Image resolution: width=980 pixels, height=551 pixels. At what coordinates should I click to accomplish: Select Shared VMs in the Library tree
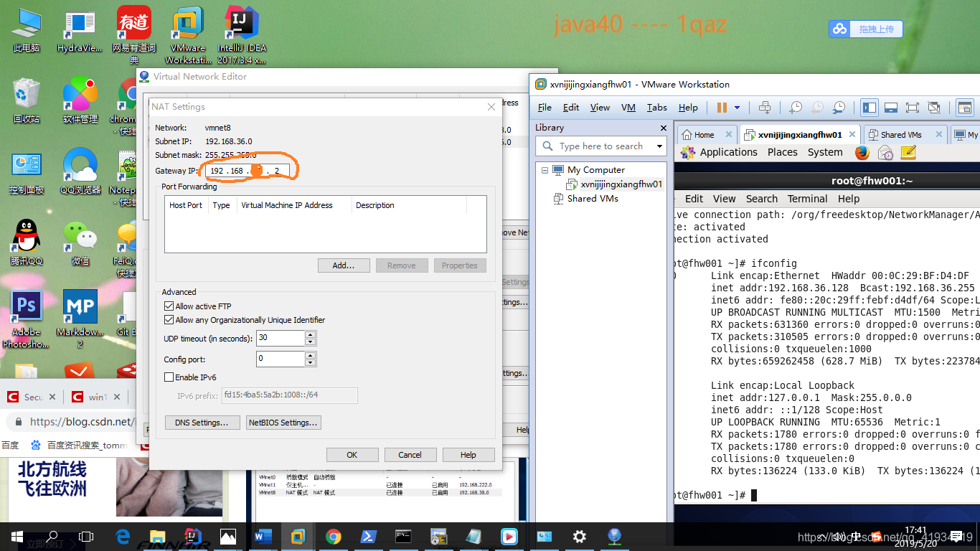593,199
